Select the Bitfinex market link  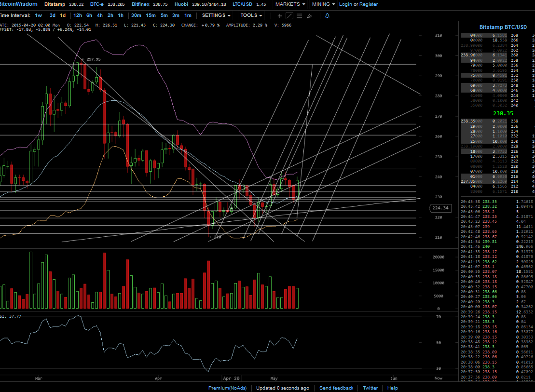(140, 4)
